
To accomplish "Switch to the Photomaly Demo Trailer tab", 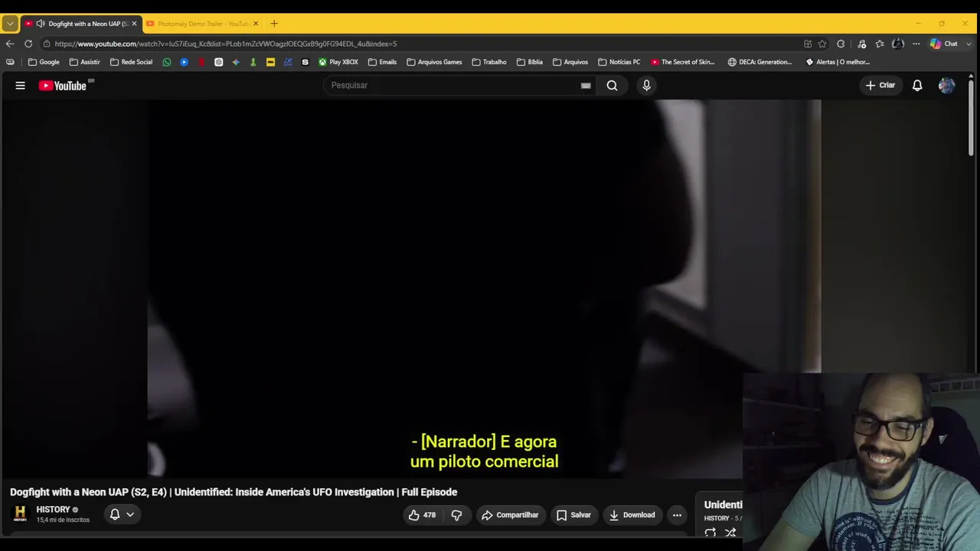I will tap(202, 24).
